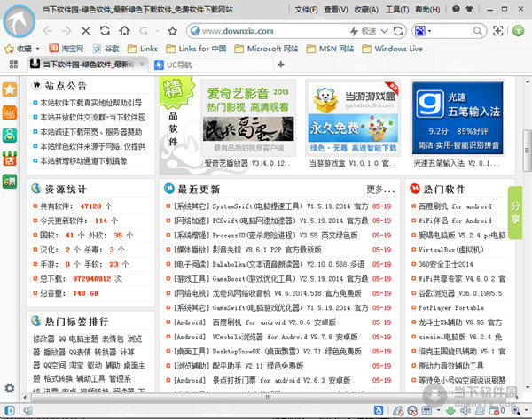Click the 爱奇艺影音 software thumbnail
The image size is (532, 419).
click(x=248, y=118)
